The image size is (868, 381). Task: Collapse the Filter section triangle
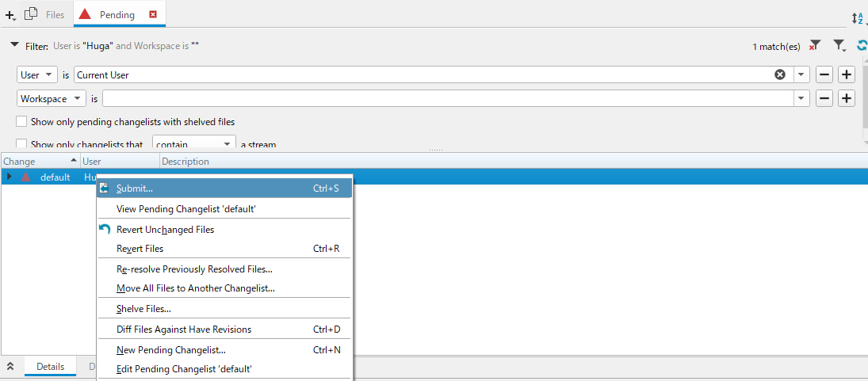[x=15, y=45]
